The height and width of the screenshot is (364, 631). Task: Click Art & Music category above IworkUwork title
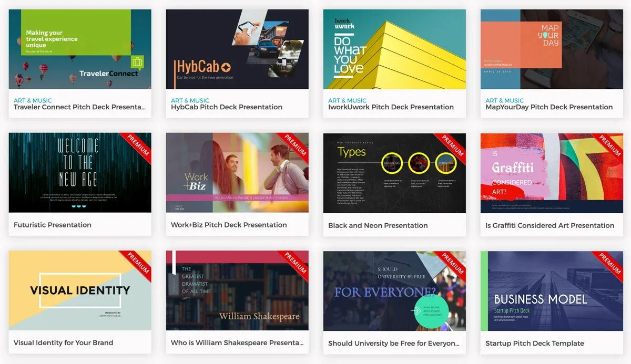pyautogui.click(x=347, y=100)
